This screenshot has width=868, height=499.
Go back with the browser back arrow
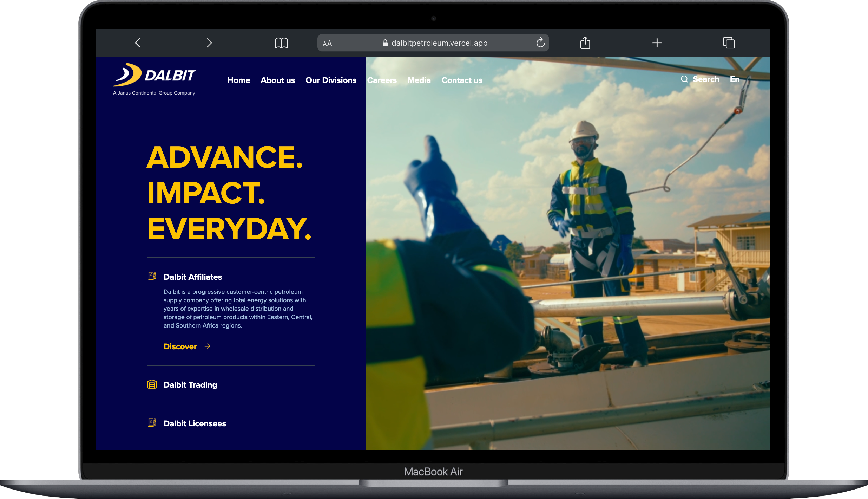[x=138, y=43]
